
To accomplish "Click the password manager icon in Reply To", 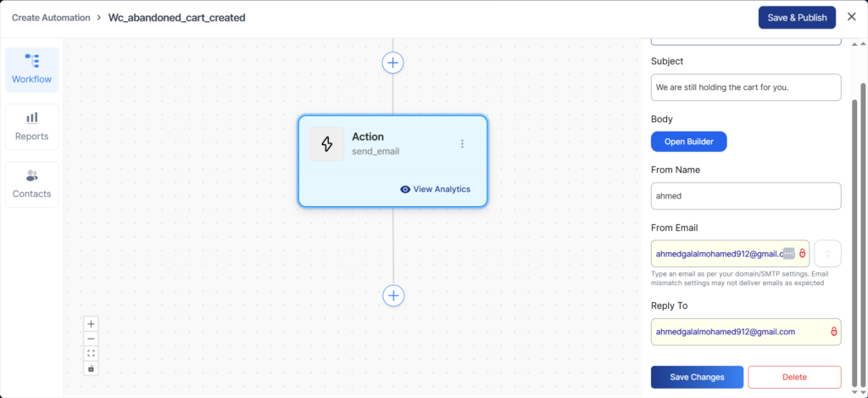I will pos(833,332).
